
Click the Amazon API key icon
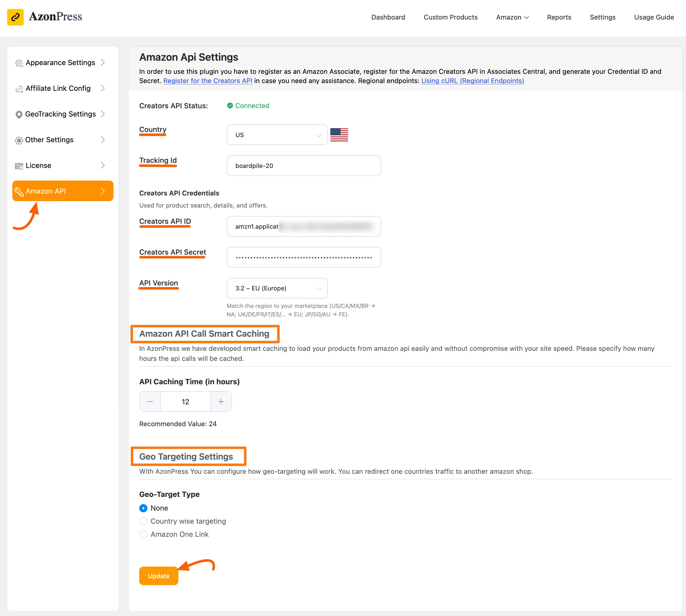19,191
